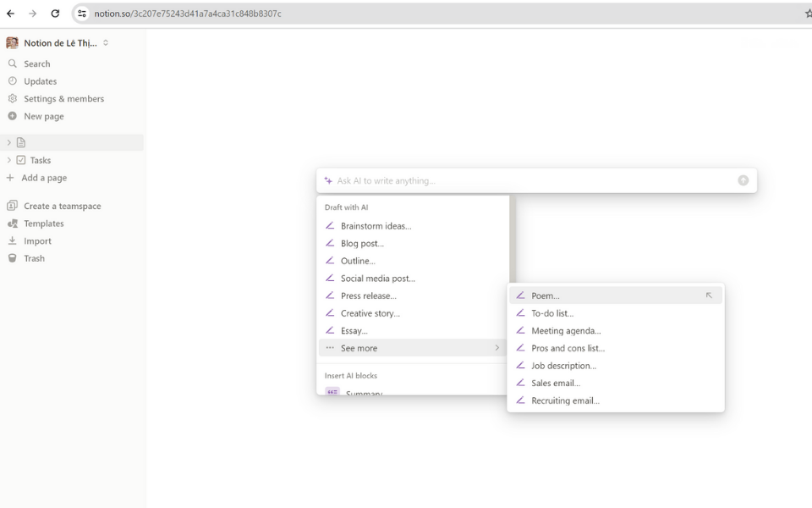Click the plus icon beside Add a page
Viewport: 812px width, 508px height.
point(10,178)
